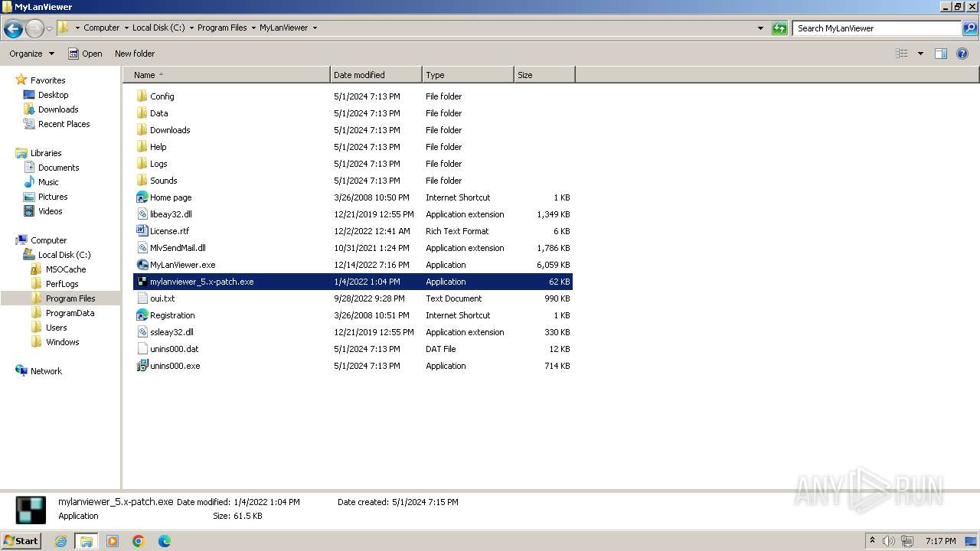Open Chrome from the taskbar

pyautogui.click(x=139, y=541)
